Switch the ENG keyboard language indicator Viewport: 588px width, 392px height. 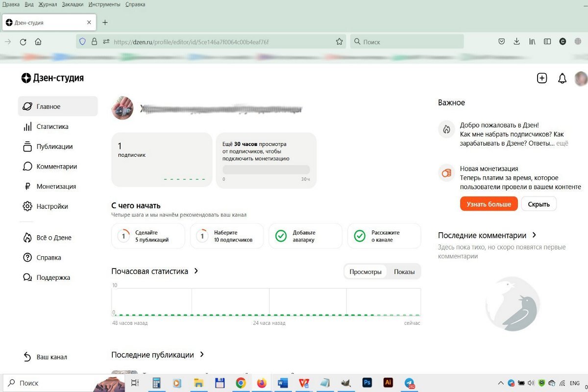coord(575,383)
